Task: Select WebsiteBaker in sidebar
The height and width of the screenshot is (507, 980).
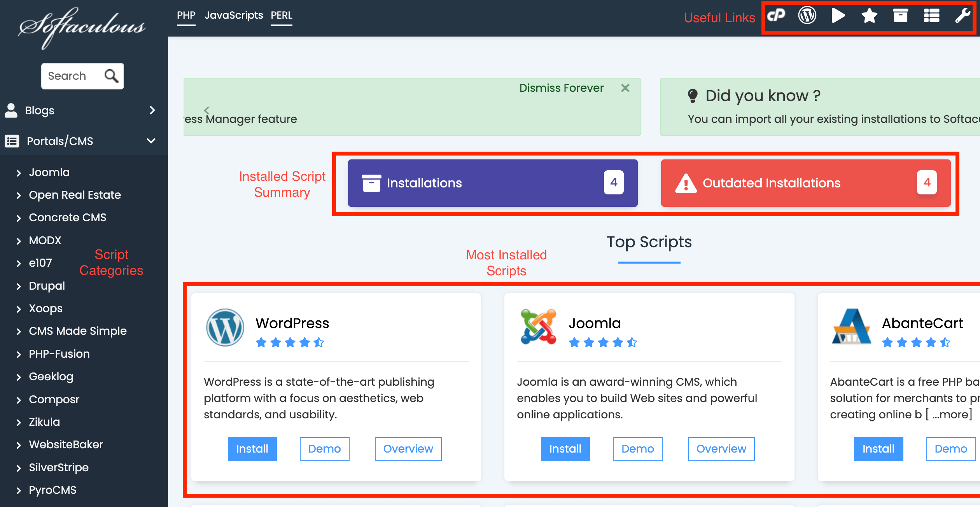Action: click(x=66, y=444)
